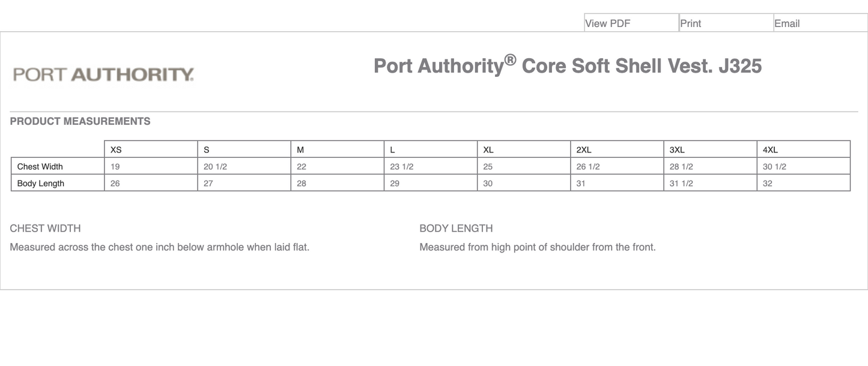This screenshot has height=366, width=868.
Task: Select the 4XL column header
Action: [769, 149]
